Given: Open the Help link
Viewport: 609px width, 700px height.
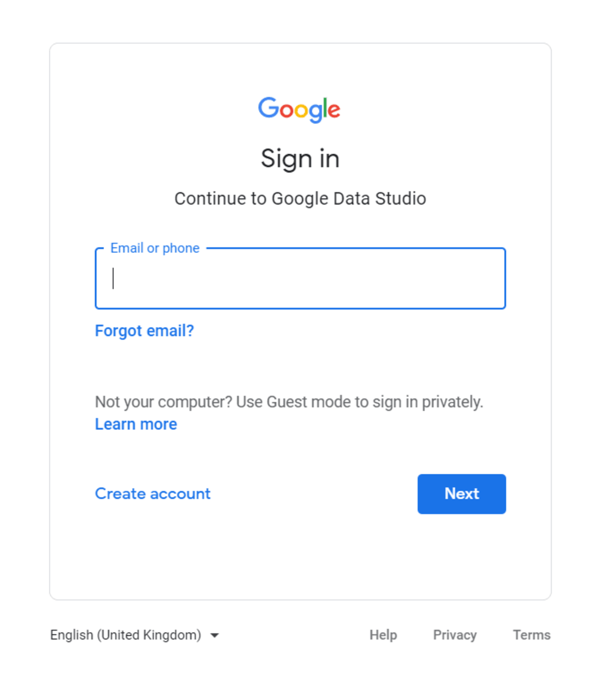Looking at the screenshot, I should tap(383, 635).
